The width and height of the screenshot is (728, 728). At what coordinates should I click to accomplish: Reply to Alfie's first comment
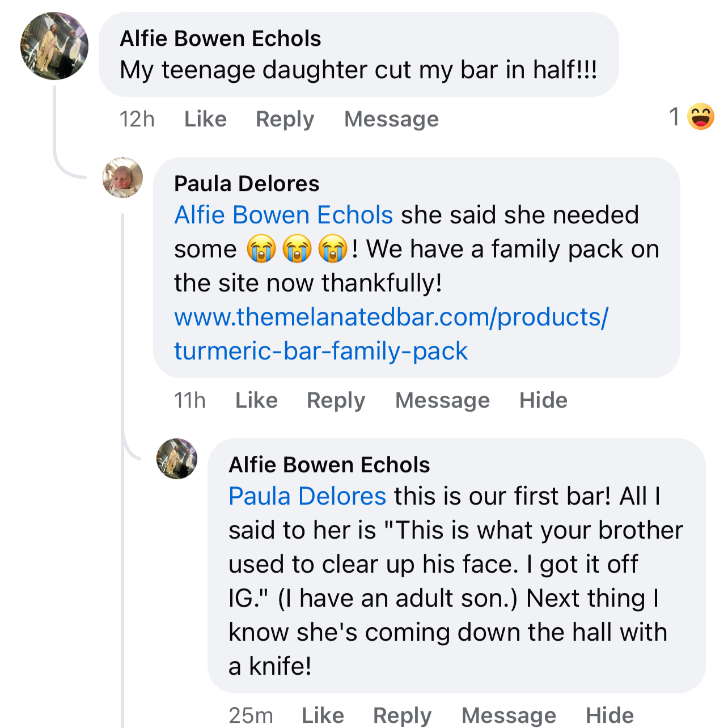(285, 119)
